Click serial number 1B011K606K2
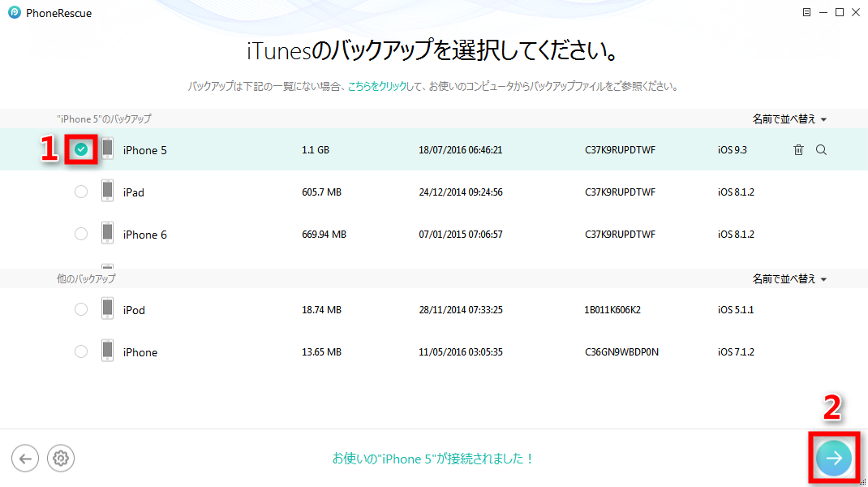 pyautogui.click(x=612, y=310)
